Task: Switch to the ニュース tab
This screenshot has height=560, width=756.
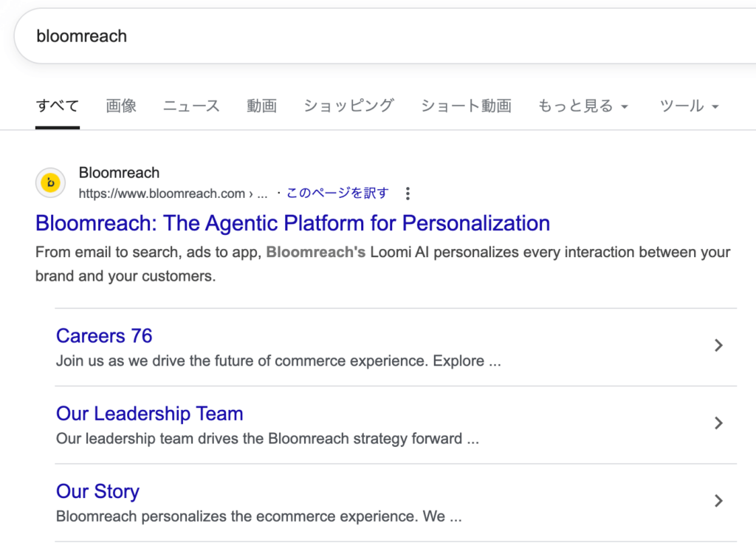Action: (x=191, y=106)
